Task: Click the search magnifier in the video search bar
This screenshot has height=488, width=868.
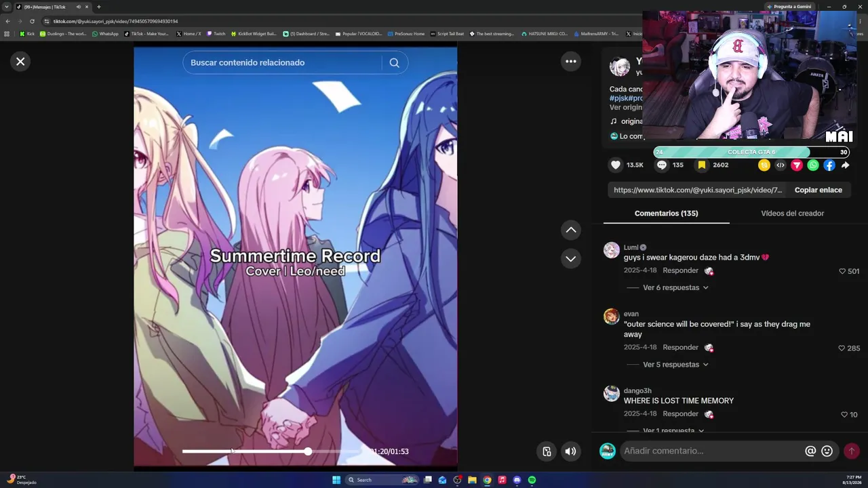Action: click(394, 63)
